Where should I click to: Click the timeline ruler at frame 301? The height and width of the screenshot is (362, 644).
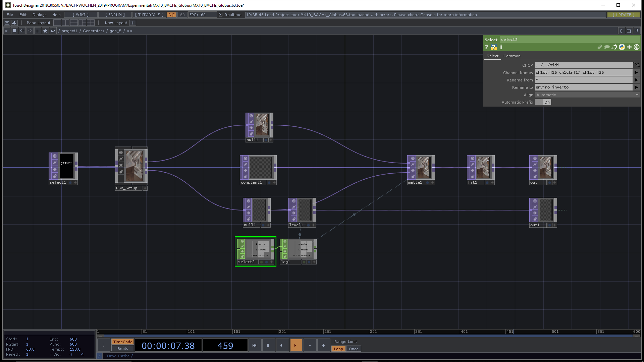pyautogui.click(x=370, y=331)
